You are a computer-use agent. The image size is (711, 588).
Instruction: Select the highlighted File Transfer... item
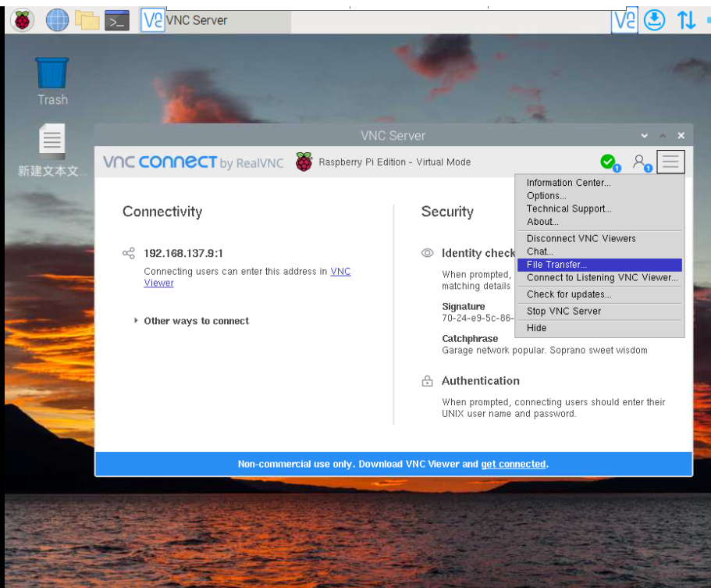pyautogui.click(x=599, y=265)
